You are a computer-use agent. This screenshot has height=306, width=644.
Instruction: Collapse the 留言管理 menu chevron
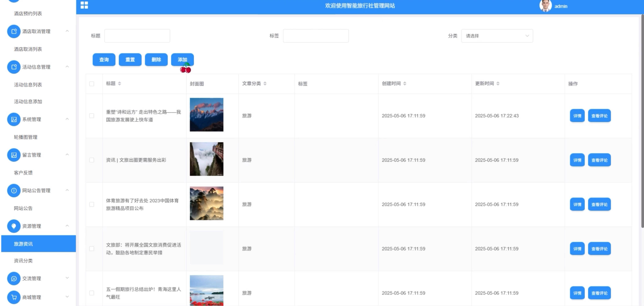pos(67,155)
